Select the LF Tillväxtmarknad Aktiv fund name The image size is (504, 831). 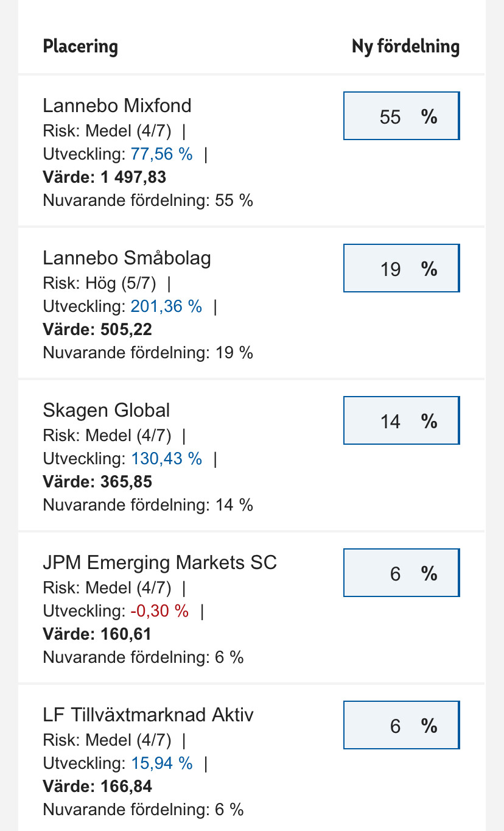[148, 715]
